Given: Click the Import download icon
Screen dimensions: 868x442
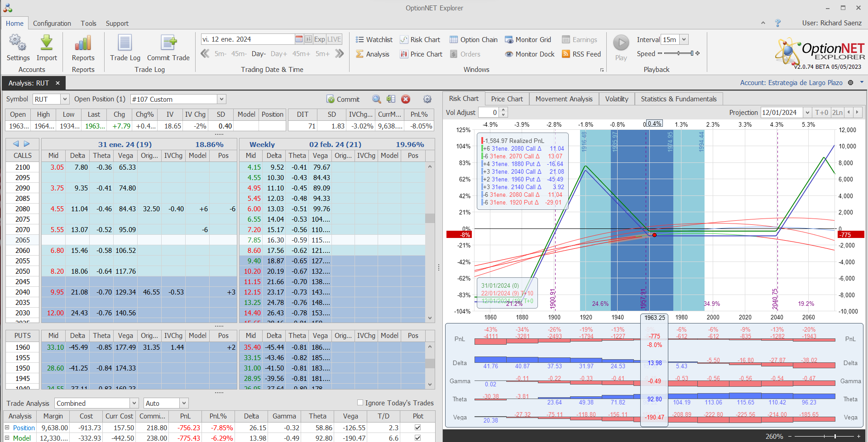Looking at the screenshot, I should pyautogui.click(x=47, y=43).
